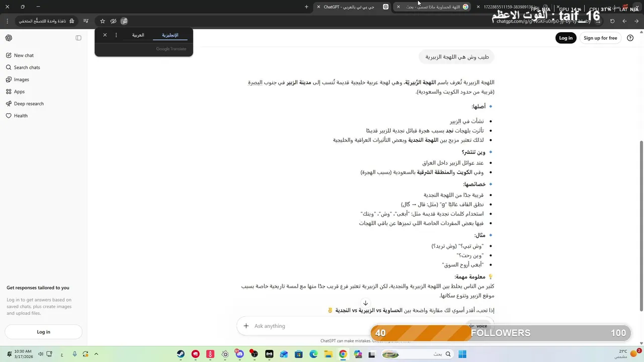Close the ChatGPT browser tab
The image size is (644, 362).
[318, 7]
